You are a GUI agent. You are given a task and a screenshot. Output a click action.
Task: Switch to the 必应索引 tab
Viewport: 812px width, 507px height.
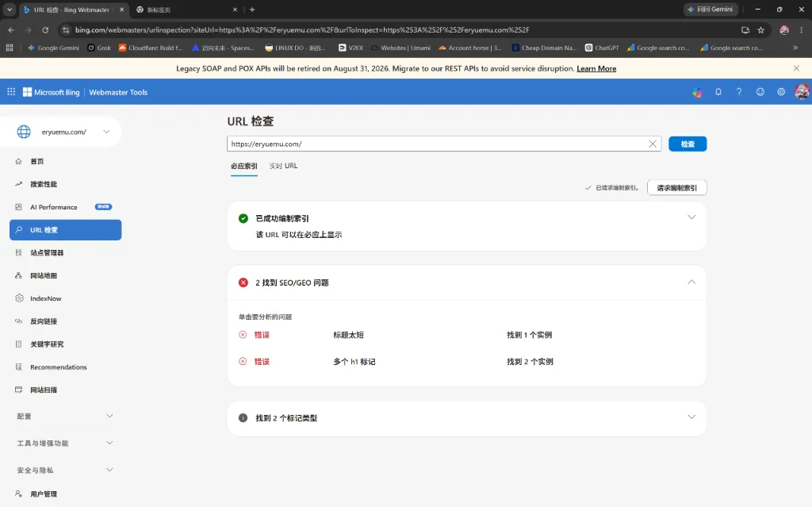pyautogui.click(x=244, y=166)
